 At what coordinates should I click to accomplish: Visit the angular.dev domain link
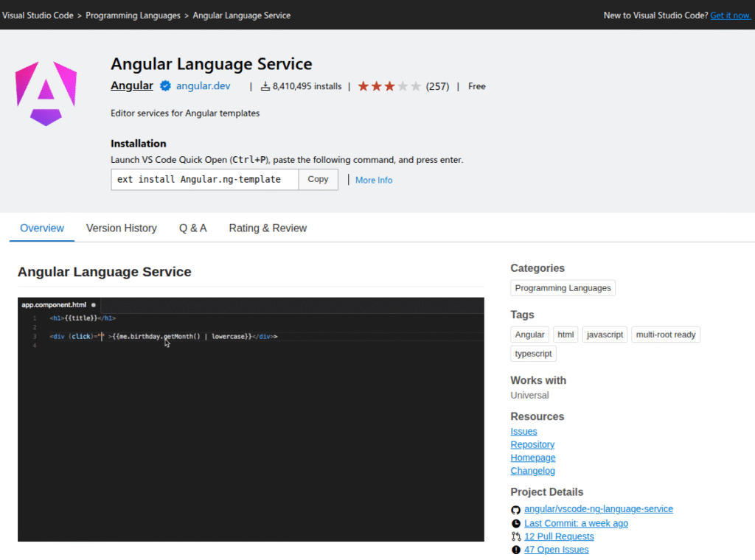tap(203, 86)
